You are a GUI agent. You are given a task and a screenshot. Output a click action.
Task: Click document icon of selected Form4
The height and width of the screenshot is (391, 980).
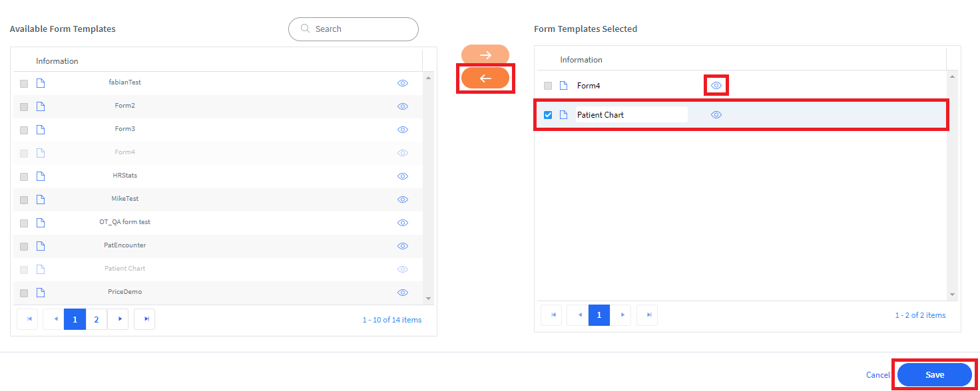[x=564, y=86]
